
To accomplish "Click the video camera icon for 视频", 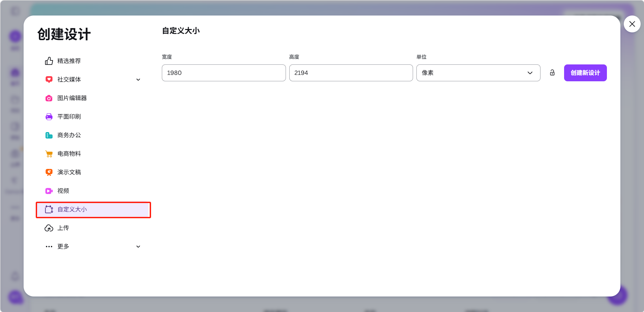I will pos(49,191).
